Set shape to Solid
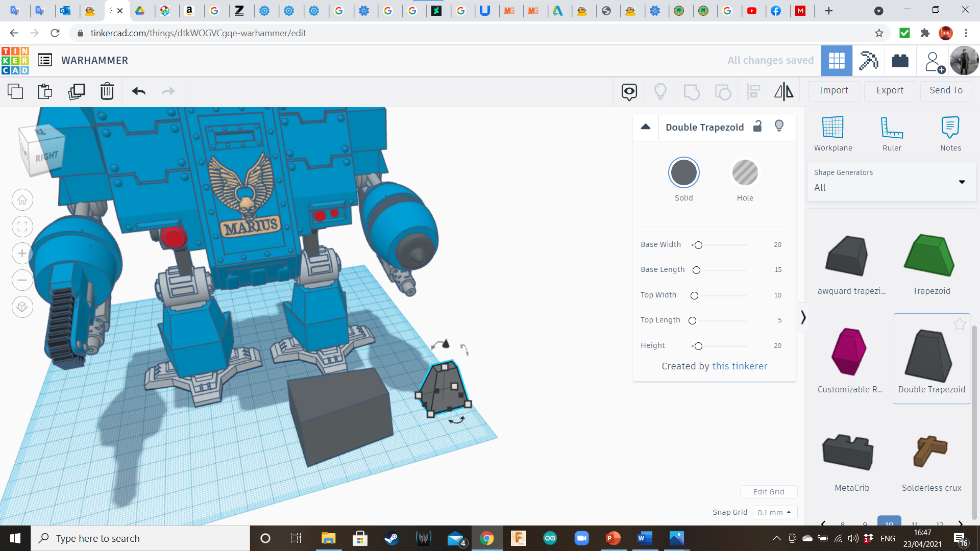This screenshot has width=980, height=551. pyautogui.click(x=683, y=173)
